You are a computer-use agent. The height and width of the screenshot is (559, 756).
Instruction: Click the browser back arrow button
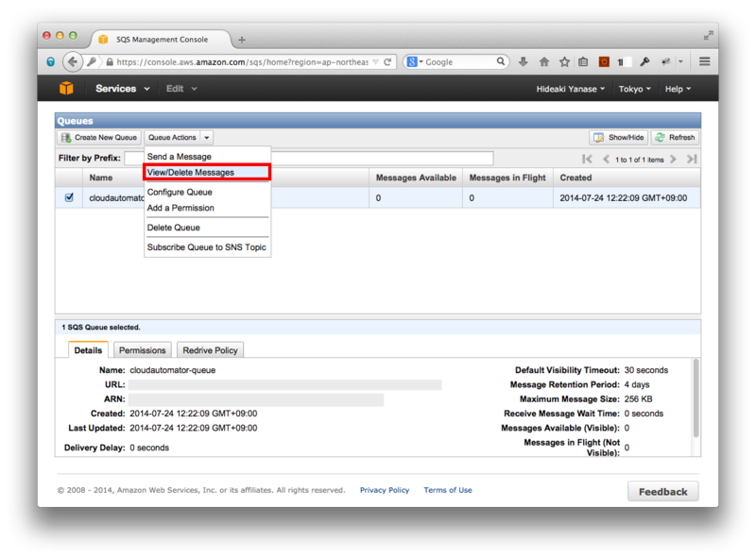click(73, 61)
